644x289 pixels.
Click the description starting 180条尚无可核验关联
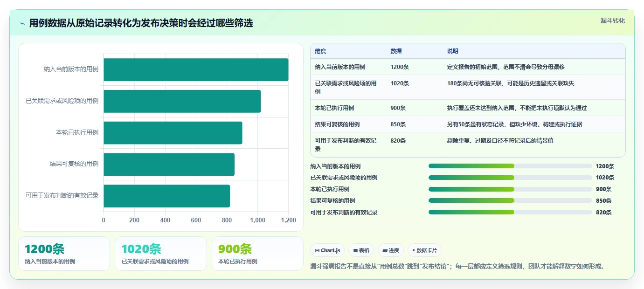(x=510, y=83)
